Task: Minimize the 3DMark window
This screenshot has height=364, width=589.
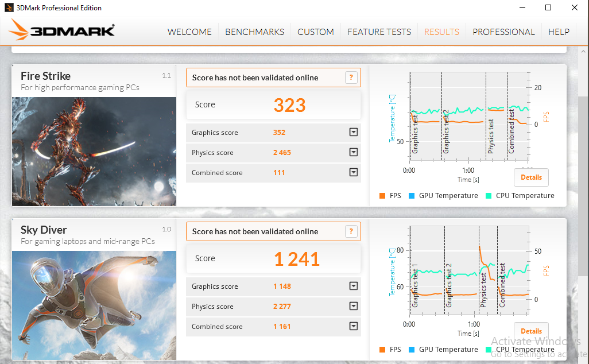Action: pos(522,7)
